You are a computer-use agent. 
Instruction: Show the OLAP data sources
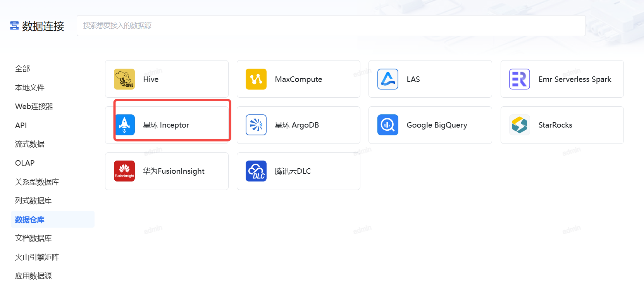point(25,163)
